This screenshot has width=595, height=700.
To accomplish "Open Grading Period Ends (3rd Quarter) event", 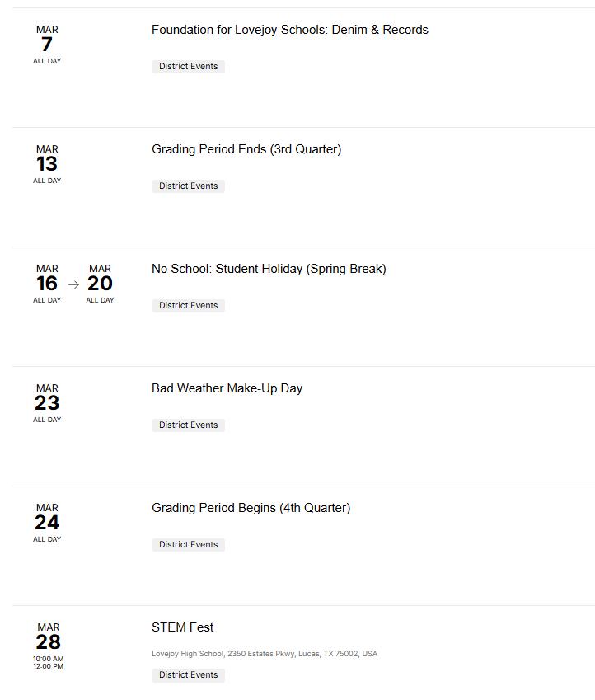I will click(x=246, y=149).
